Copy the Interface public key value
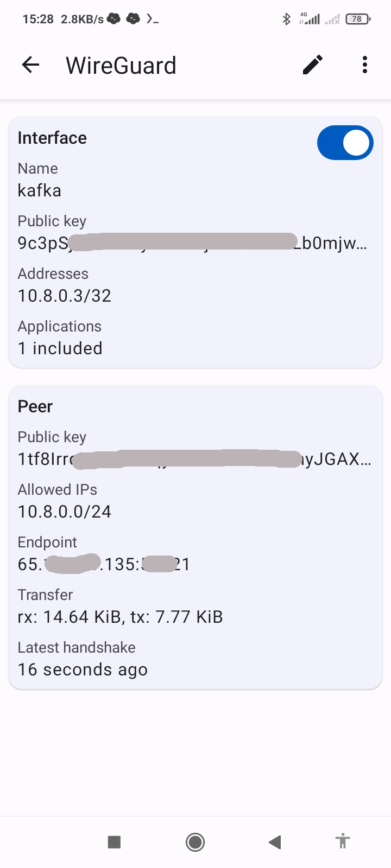Viewport: 391px width, 868px height. (192, 242)
